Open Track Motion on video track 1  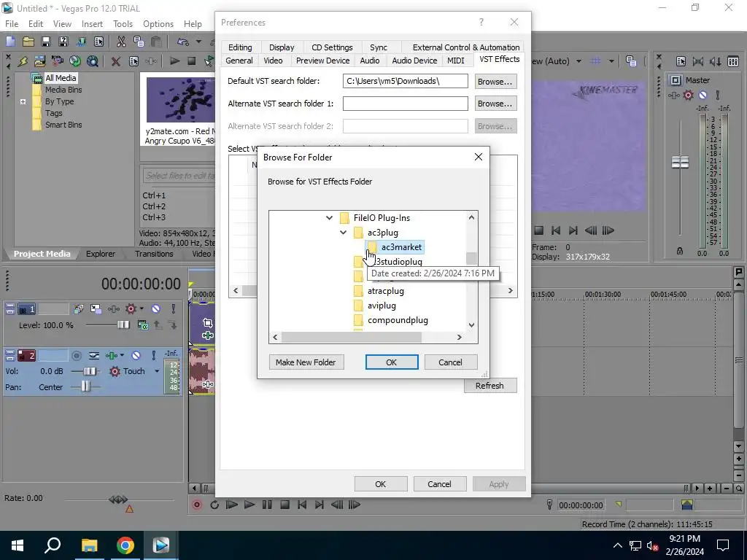pos(96,309)
